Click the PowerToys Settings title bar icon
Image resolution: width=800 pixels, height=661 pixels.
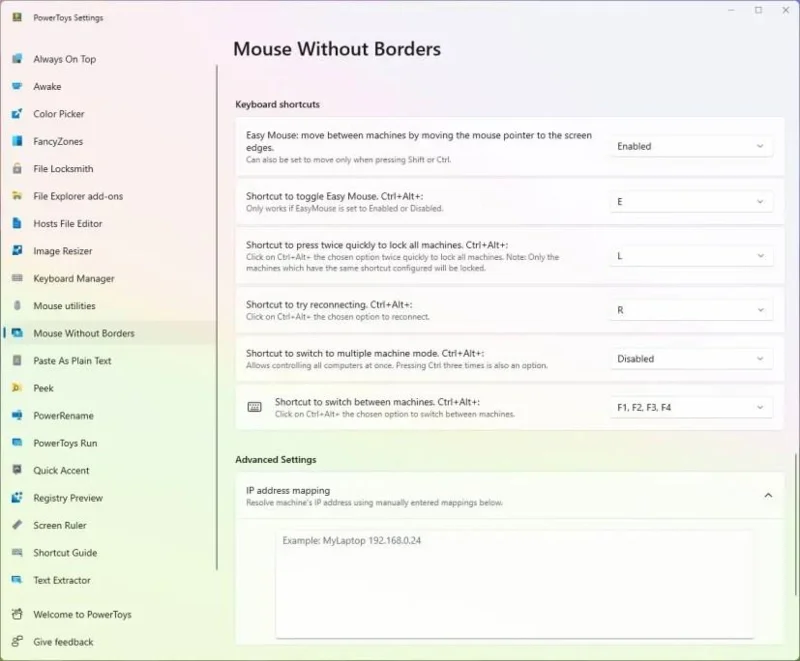(17, 17)
